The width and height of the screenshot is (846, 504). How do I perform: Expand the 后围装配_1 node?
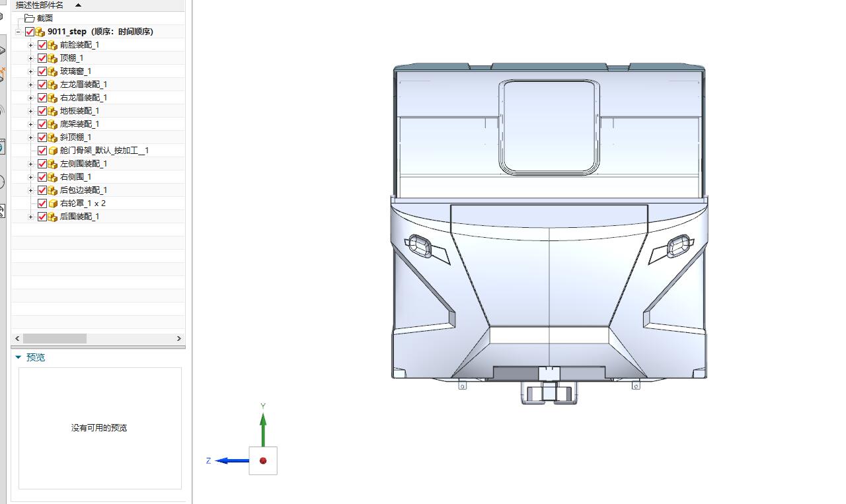pyautogui.click(x=30, y=217)
